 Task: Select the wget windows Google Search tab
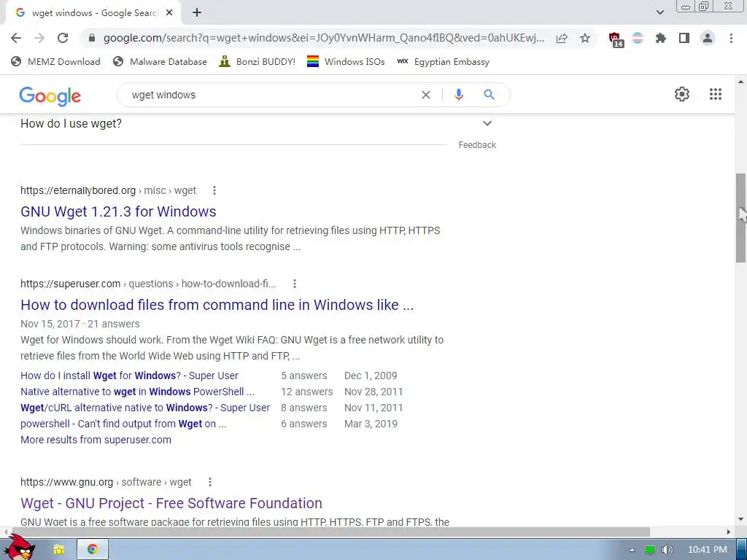(x=93, y=13)
